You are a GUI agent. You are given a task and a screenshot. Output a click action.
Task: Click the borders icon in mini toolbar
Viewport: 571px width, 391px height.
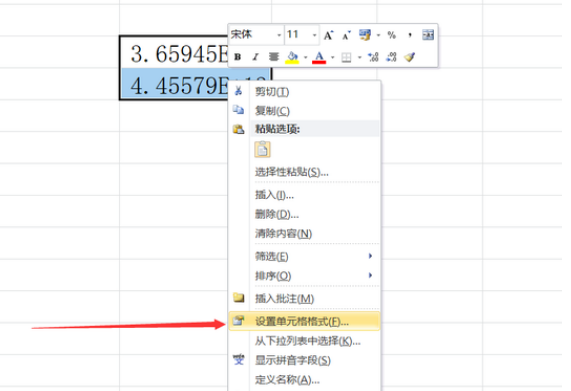coord(346,58)
